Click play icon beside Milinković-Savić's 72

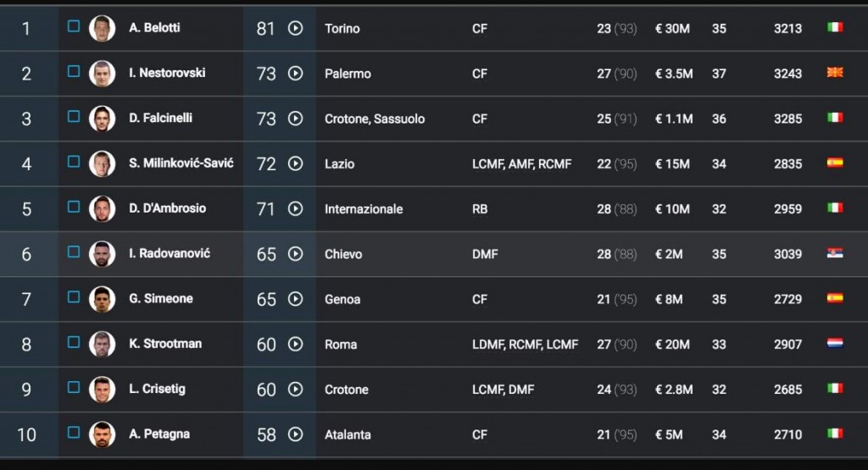(295, 163)
